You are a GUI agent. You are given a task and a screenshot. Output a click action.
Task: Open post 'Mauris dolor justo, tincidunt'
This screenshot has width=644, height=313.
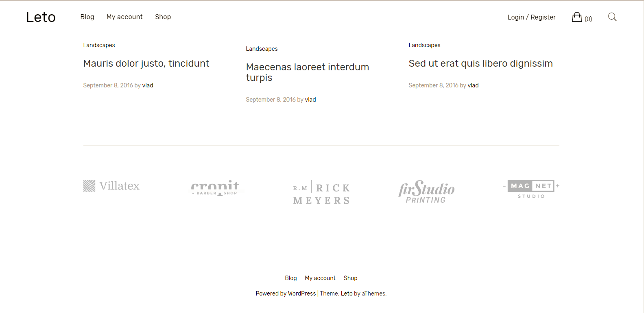pos(146,63)
